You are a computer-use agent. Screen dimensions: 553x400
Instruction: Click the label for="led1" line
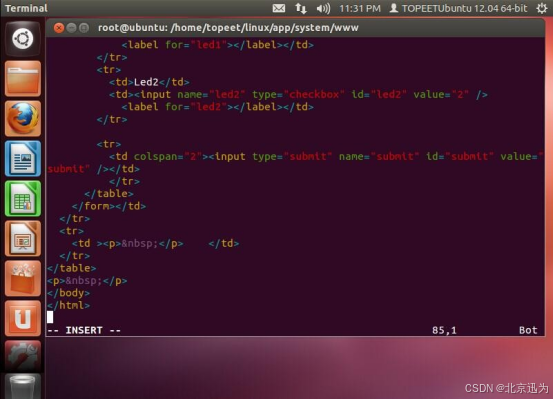218,45
